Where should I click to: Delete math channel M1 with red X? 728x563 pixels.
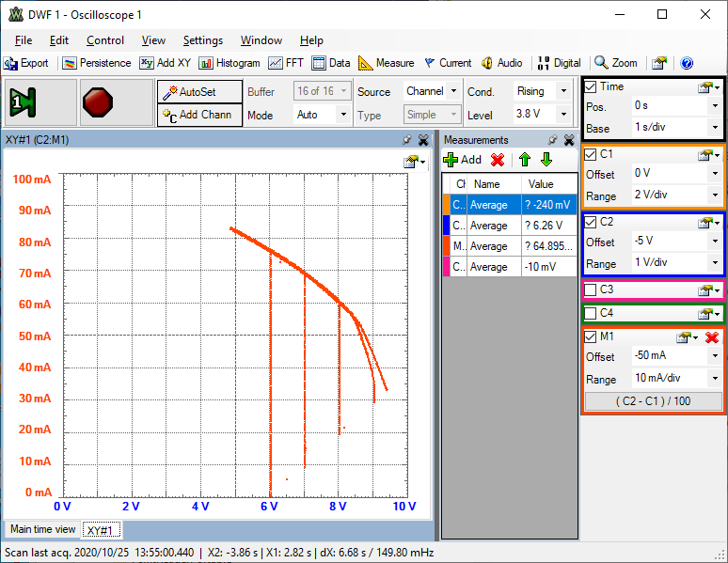pos(711,337)
